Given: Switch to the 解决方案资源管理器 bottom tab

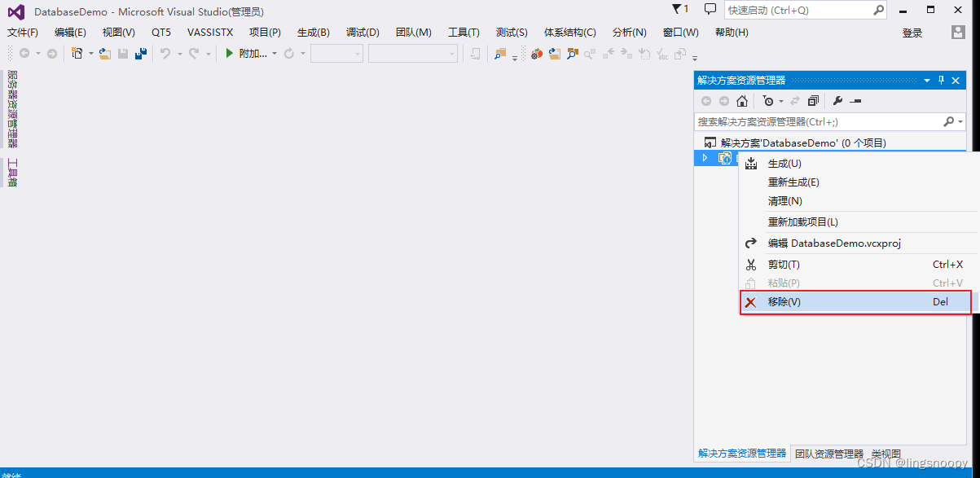Looking at the screenshot, I should (x=742, y=454).
